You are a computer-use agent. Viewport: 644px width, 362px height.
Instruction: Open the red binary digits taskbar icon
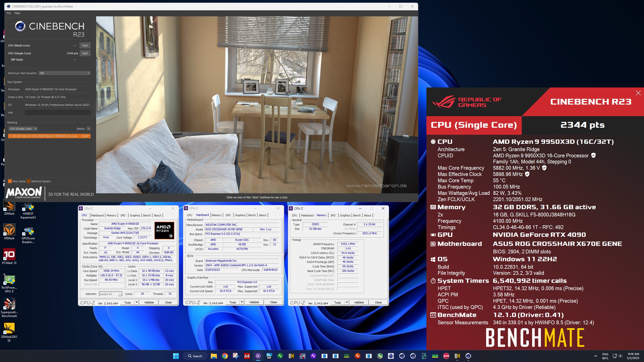click(x=302, y=356)
